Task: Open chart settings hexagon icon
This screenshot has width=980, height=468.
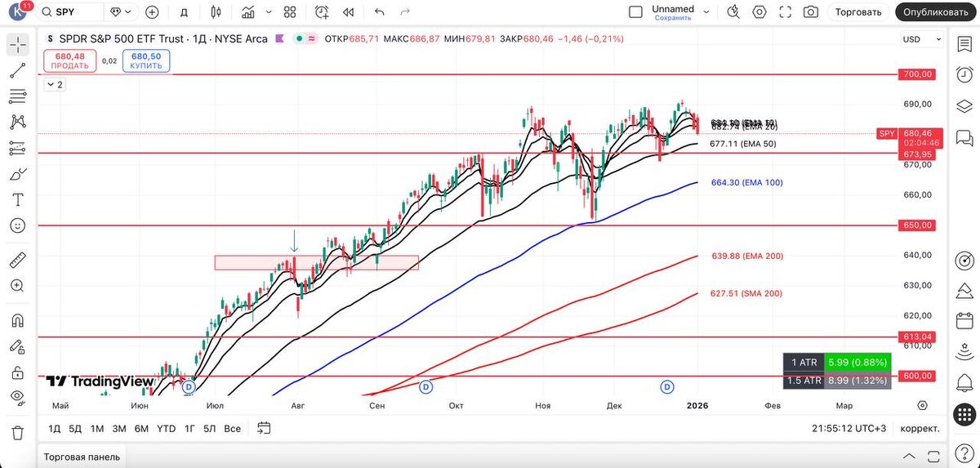Action: pos(759,12)
